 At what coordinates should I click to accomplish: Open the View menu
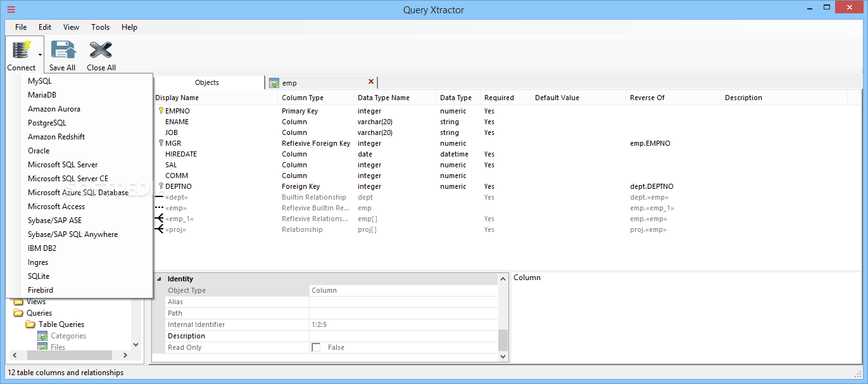coord(71,27)
